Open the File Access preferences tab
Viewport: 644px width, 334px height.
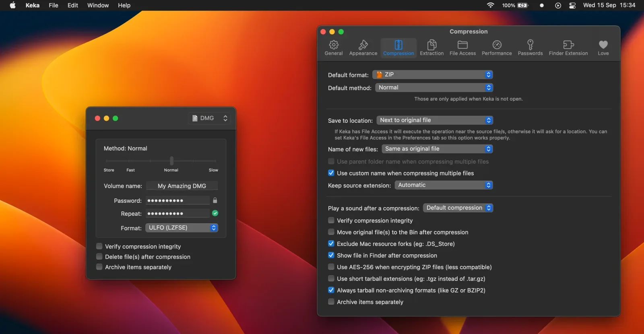[x=462, y=47]
